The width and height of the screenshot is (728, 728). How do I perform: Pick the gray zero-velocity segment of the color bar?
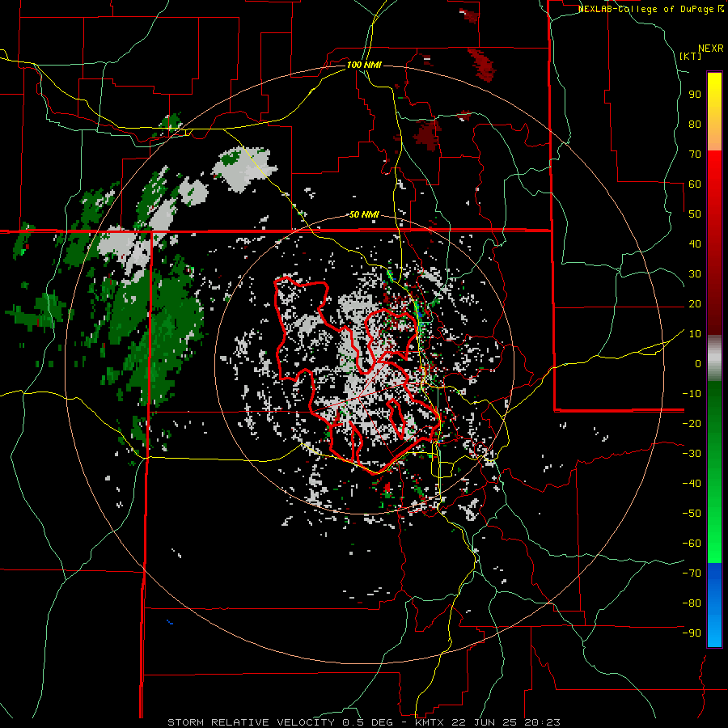[714, 358]
